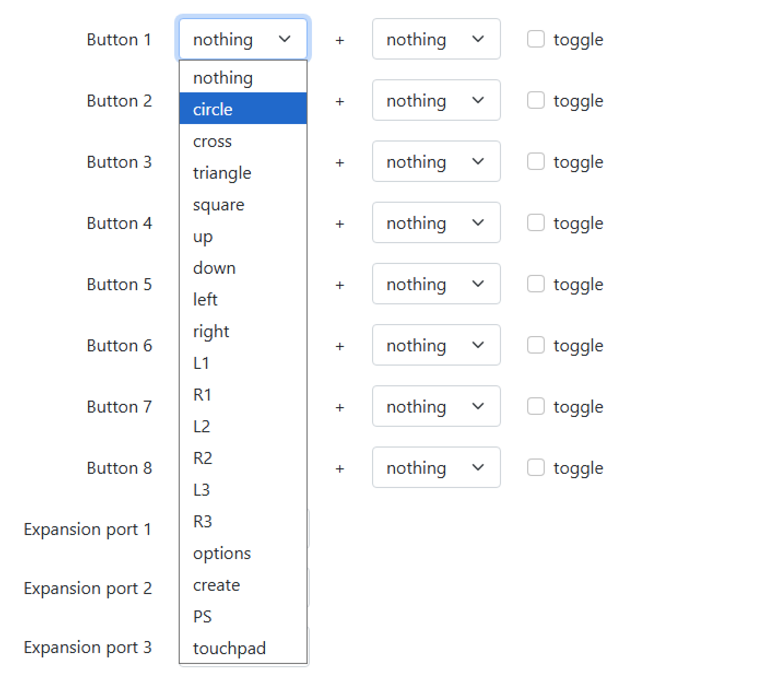Click the 'Expansion port 1' label
This screenshot has width=784, height=676.
pyautogui.click(x=88, y=530)
